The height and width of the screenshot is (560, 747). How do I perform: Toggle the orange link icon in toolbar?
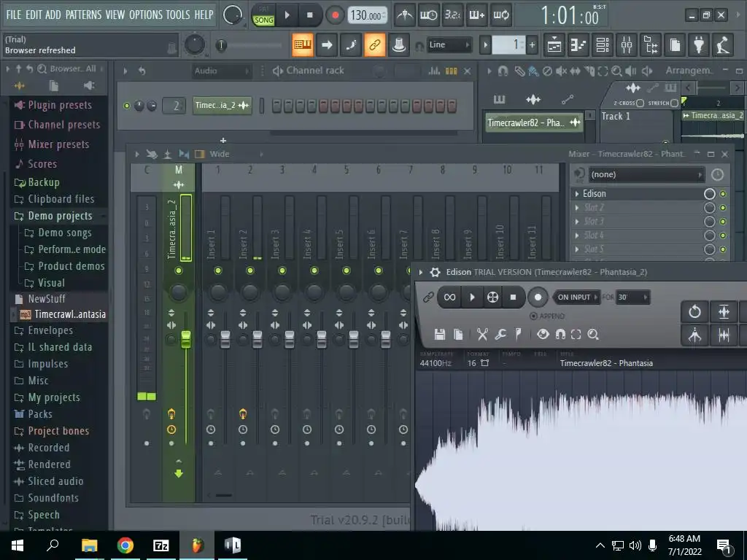point(374,45)
